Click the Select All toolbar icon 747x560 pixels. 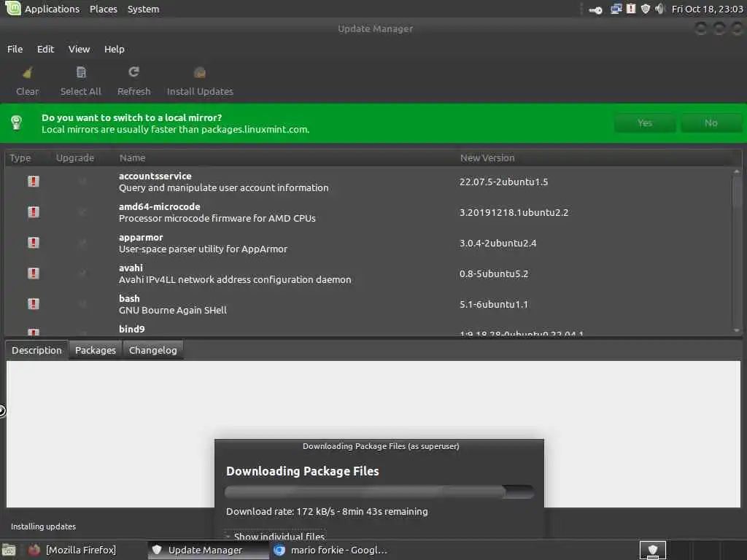[x=81, y=72]
